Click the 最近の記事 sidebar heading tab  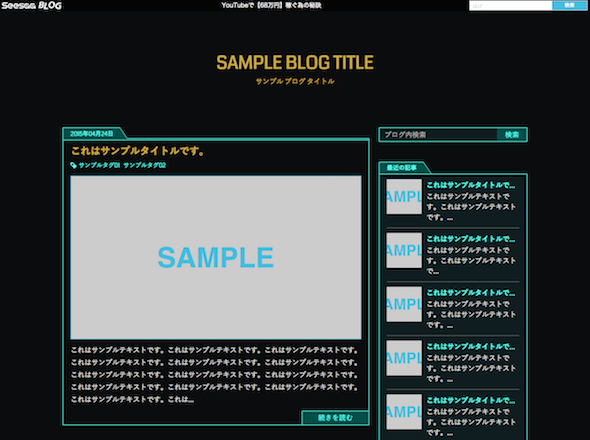(402, 168)
